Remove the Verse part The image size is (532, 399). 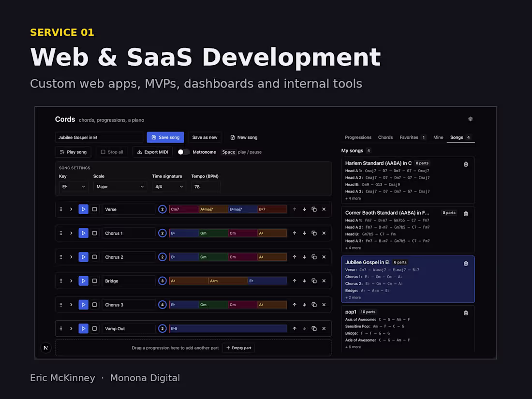pyautogui.click(x=324, y=209)
